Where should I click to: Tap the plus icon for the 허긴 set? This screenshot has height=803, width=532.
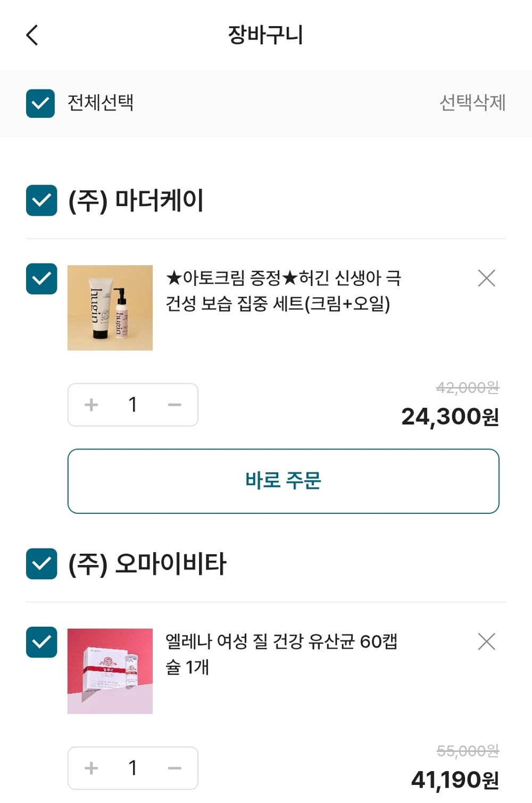click(x=90, y=404)
